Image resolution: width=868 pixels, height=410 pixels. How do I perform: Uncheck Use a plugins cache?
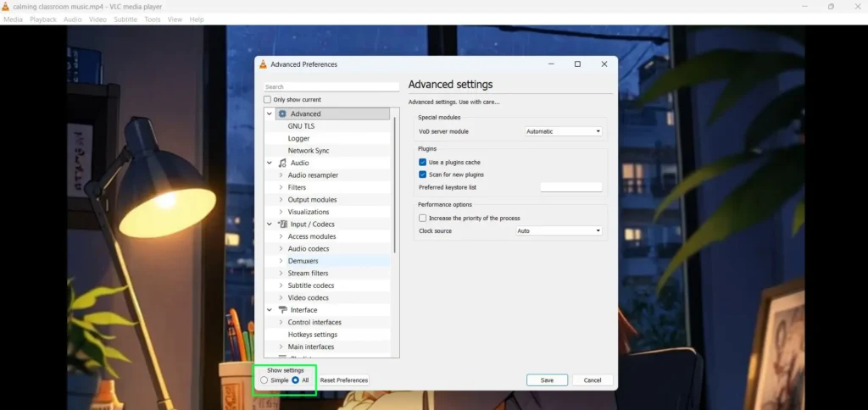click(x=422, y=162)
